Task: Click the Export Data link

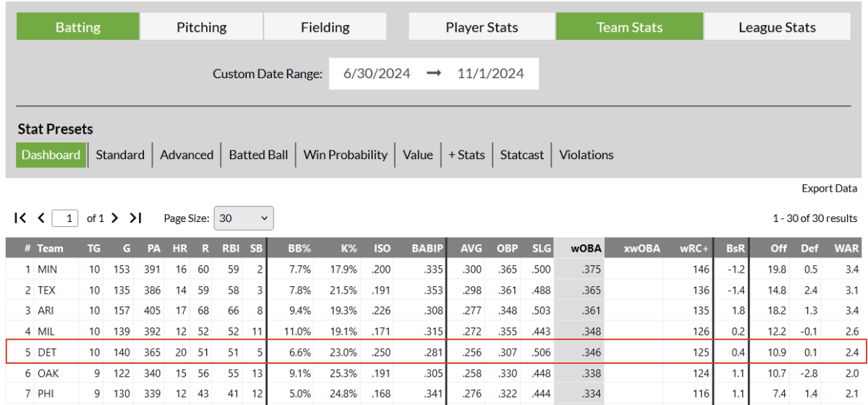Action: point(829,188)
